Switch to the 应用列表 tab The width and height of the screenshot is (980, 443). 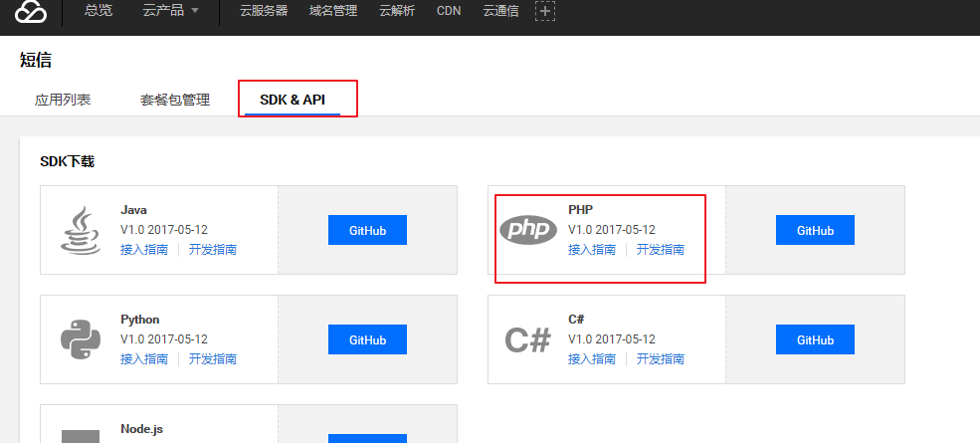(x=63, y=100)
